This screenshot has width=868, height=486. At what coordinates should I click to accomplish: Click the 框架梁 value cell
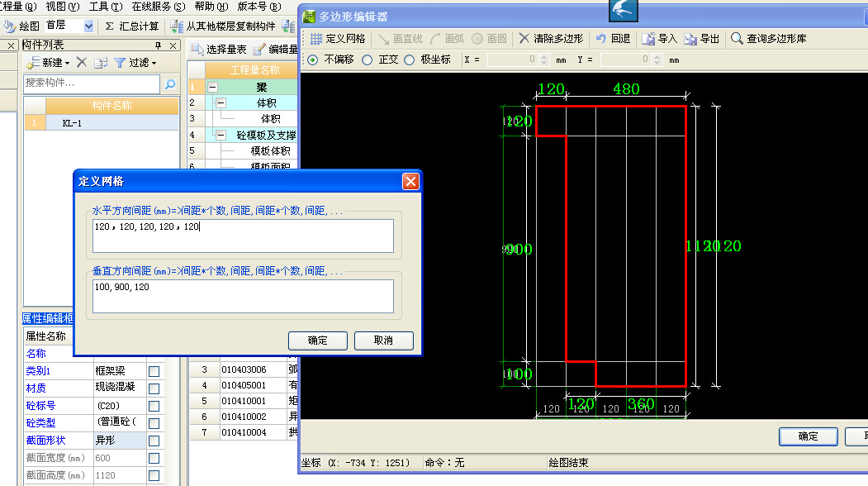coord(120,371)
